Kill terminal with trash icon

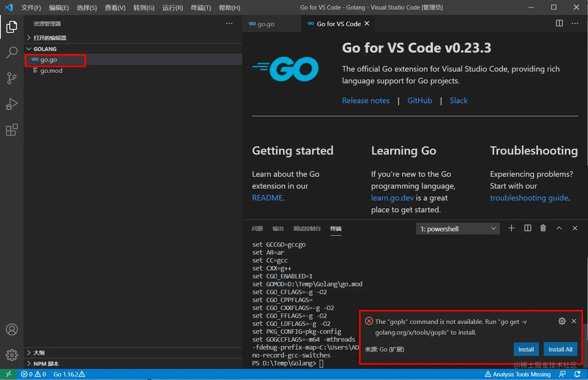click(x=543, y=228)
